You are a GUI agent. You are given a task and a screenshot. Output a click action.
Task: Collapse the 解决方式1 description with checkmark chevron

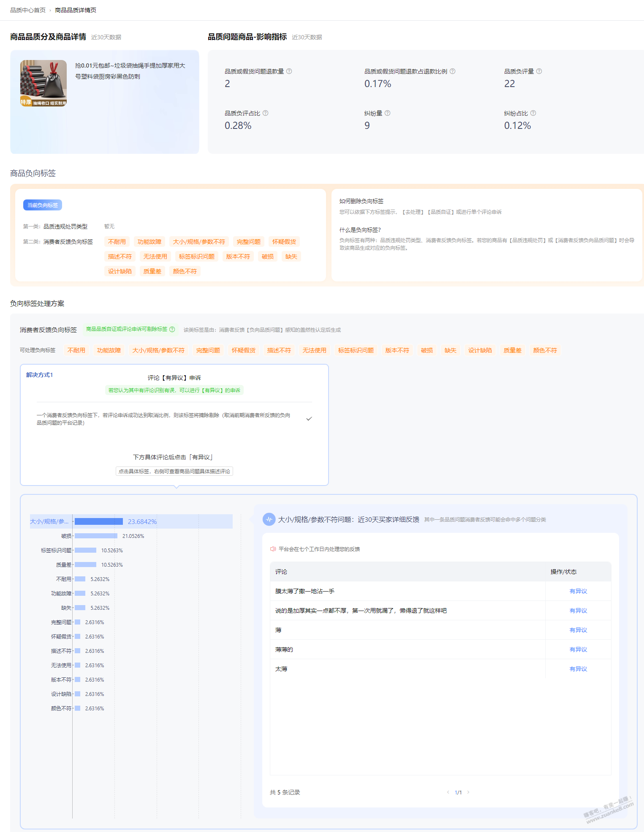pos(309,419)
